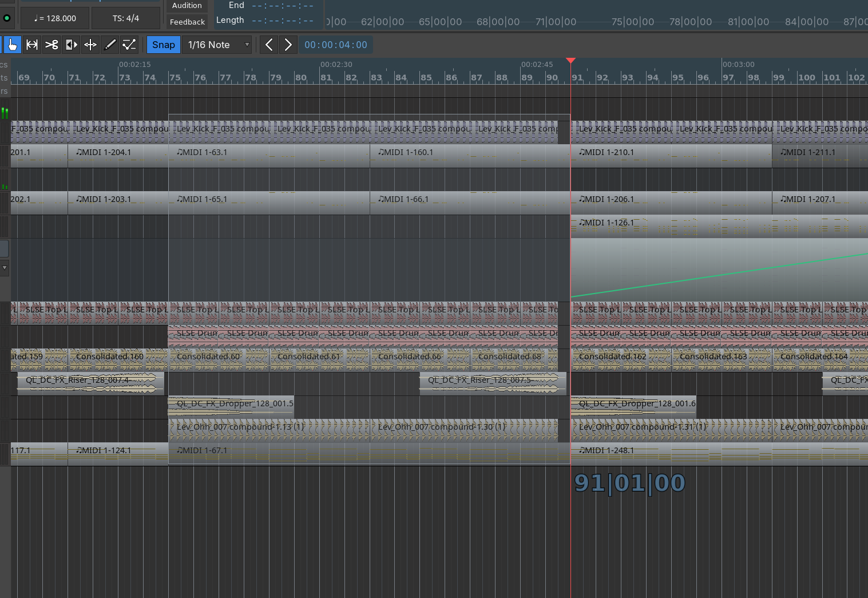This screenshot has height=598, width=868.
Task: Pick the Draw pencil tool
Action: pyautogui.click(x=110, y=45)
